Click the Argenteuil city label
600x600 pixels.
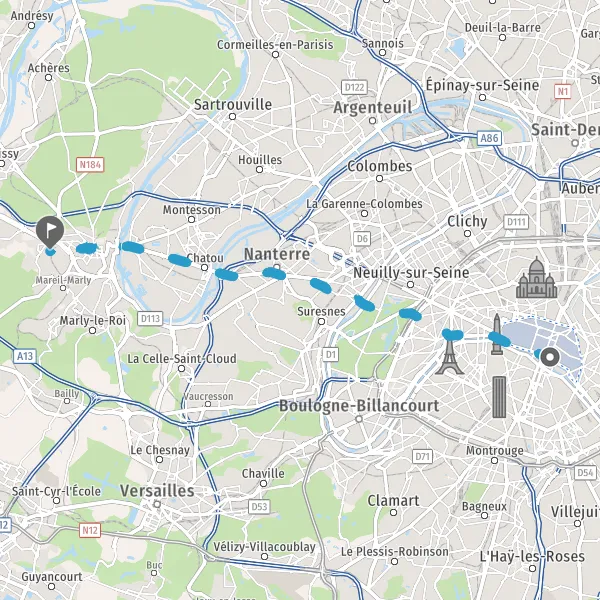373,108
